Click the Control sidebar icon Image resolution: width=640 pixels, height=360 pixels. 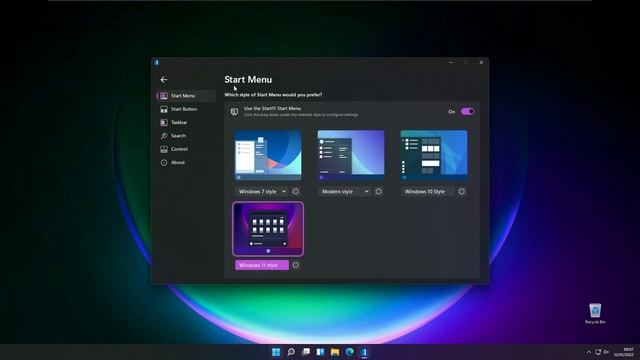[164, 149]
